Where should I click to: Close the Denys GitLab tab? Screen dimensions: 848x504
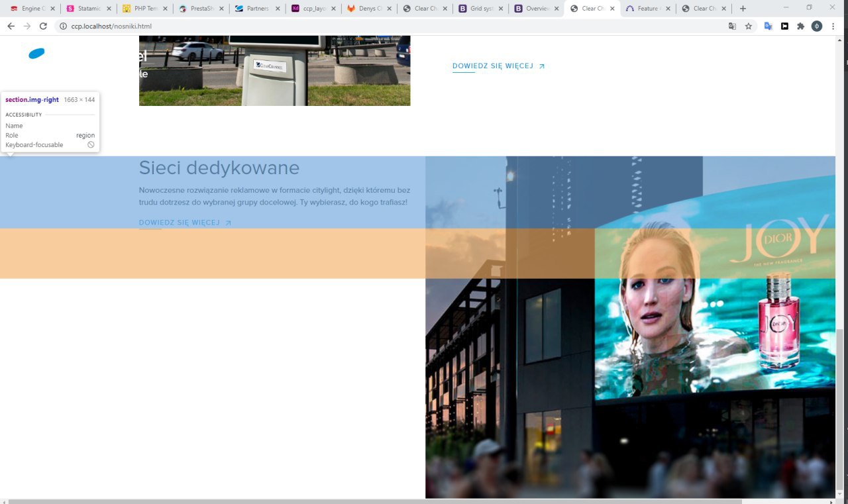pyautogui.click(x=390, y=9)
